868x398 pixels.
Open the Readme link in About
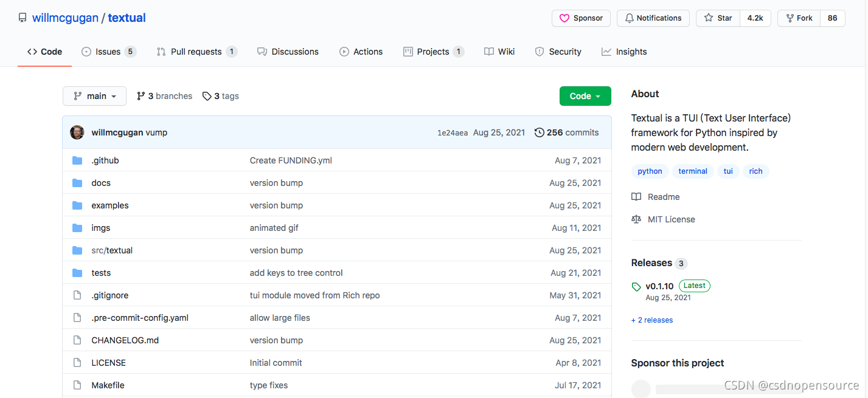coord(656,197)
